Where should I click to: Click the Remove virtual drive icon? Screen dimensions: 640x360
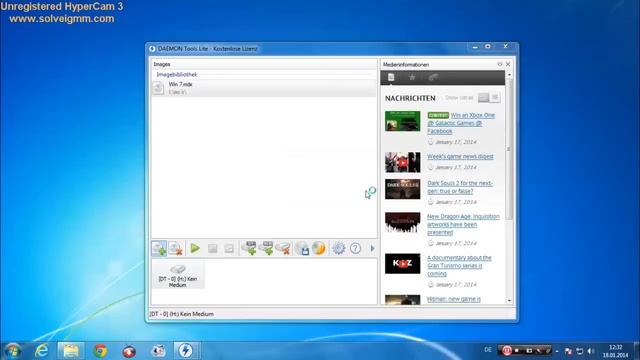(x=283, y=248)
